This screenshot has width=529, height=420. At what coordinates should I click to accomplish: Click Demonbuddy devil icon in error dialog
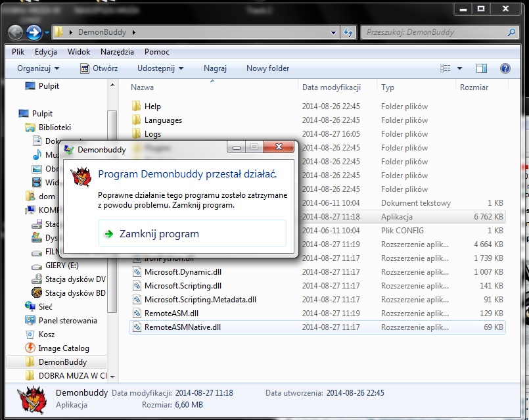[x=81, y=176]
